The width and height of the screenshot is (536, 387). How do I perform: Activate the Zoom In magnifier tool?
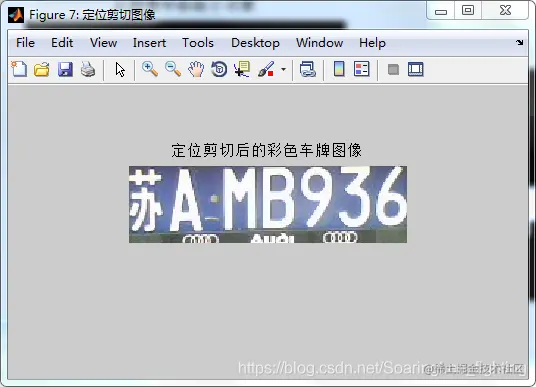coord(150,69)
